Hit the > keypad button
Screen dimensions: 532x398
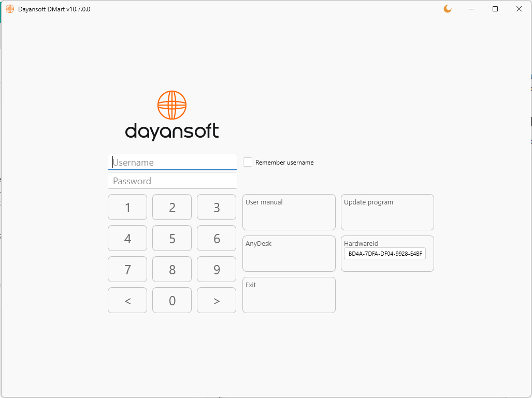tap(217, 300)
